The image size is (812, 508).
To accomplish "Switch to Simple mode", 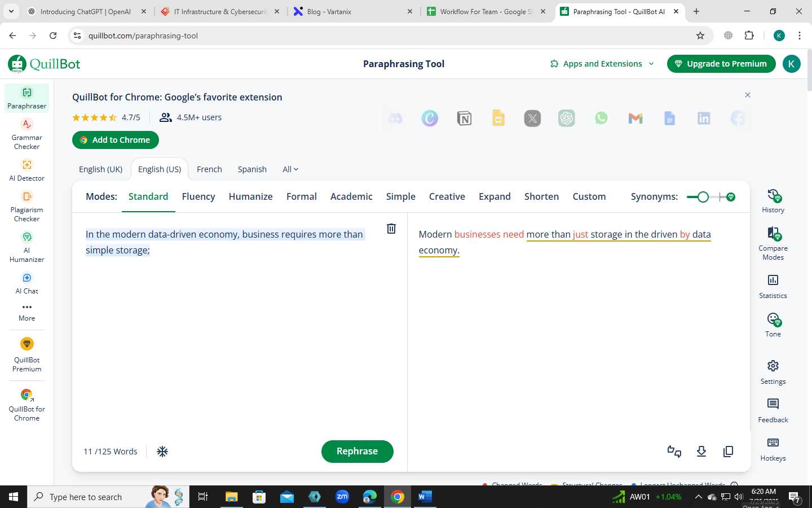I will pos(400,196).
